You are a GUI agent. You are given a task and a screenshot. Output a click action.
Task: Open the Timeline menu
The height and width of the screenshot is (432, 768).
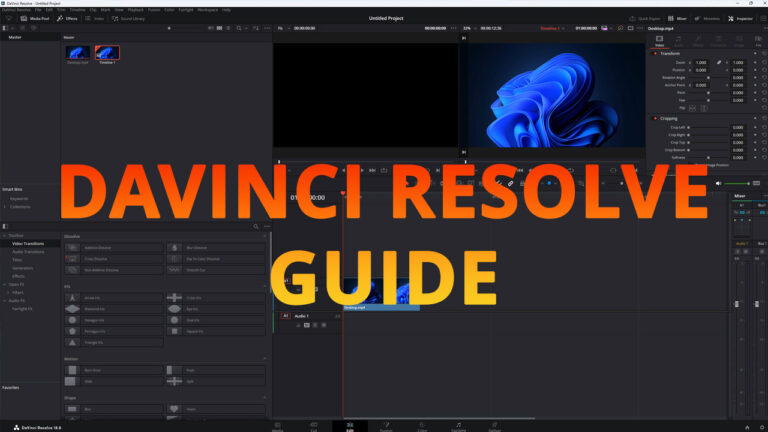pyautogui.click(x=77, y=10)
